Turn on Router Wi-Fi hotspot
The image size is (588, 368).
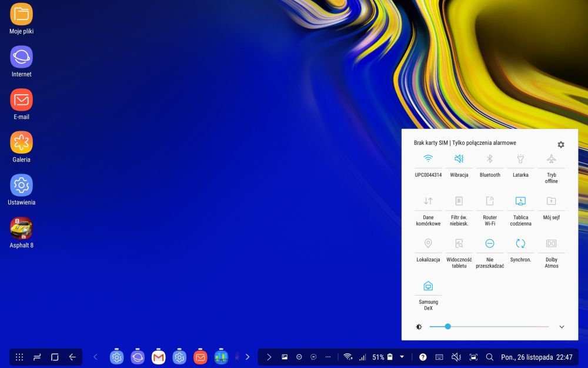490,210
